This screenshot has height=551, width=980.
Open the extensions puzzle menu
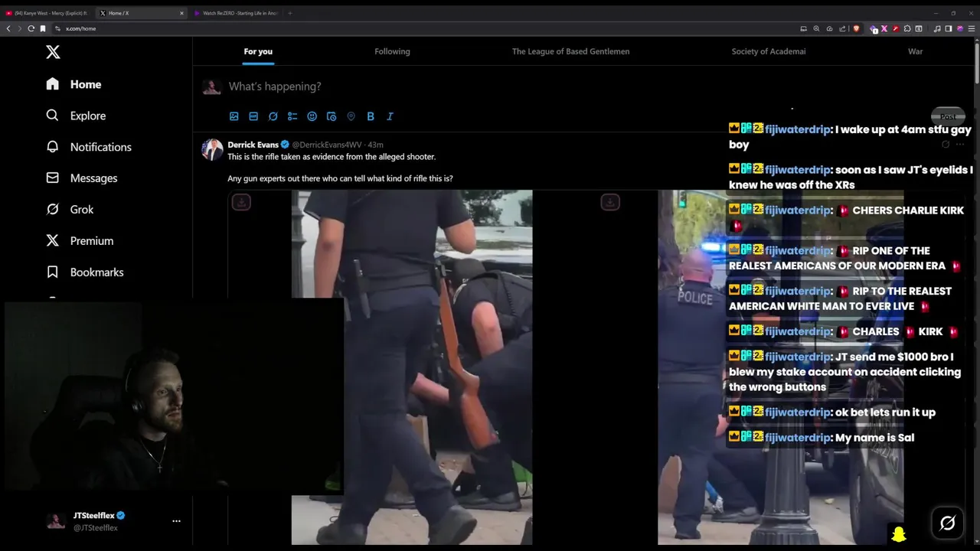[x=907, y=28]
